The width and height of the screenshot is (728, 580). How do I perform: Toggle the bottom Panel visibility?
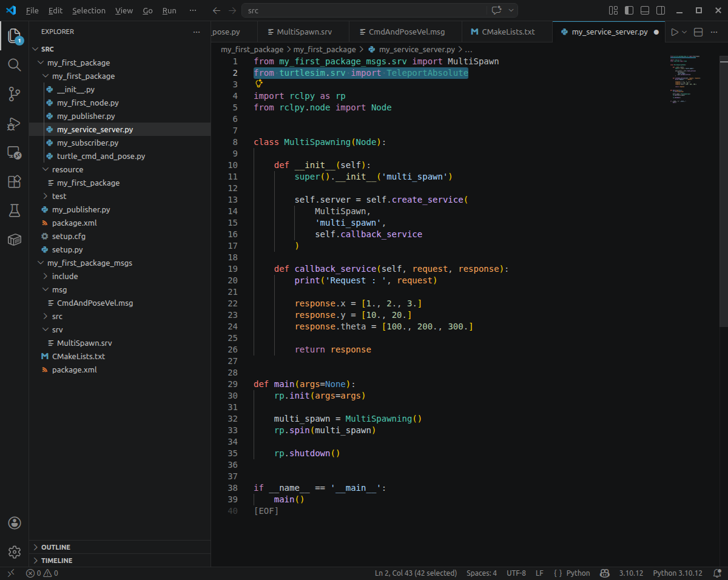tap(645, 10)
